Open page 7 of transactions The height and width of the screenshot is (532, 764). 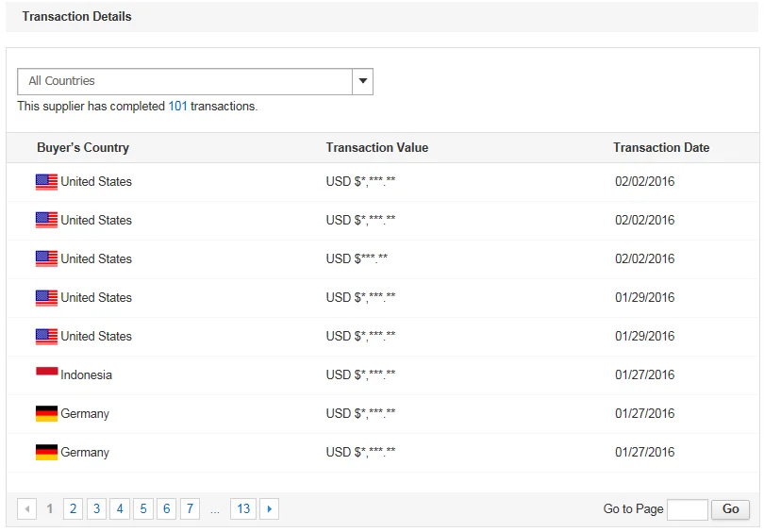coord(190,509)
